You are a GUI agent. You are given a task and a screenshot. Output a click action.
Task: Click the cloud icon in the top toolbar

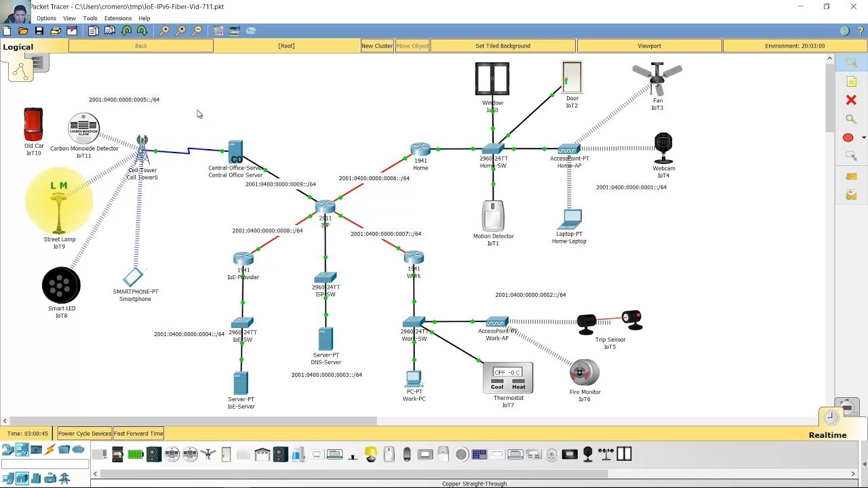(251, 30)
